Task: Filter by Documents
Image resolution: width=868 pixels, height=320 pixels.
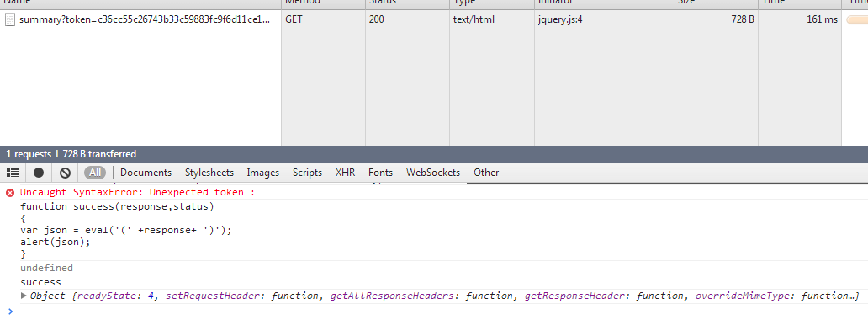Action: pyautogui.click(x=146, y=173)
